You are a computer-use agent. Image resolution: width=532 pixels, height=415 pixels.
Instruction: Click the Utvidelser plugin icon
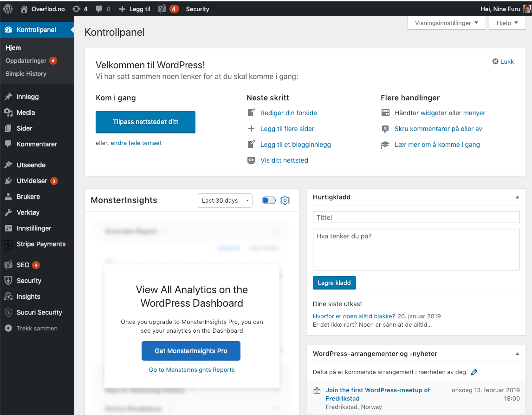click(x=8, y=181)
